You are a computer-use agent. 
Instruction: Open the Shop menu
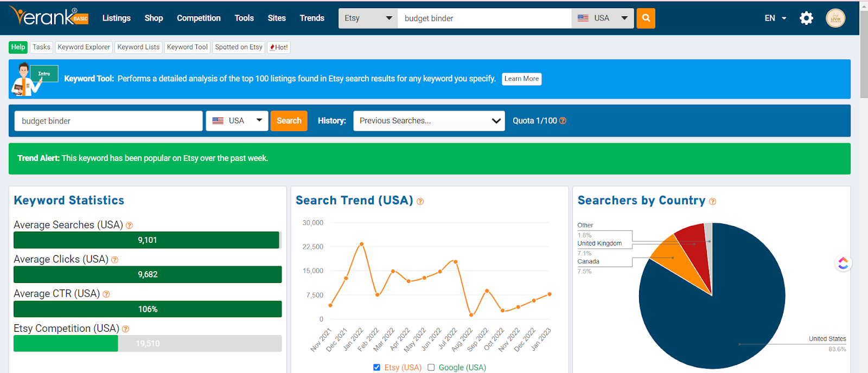[154, 18]
